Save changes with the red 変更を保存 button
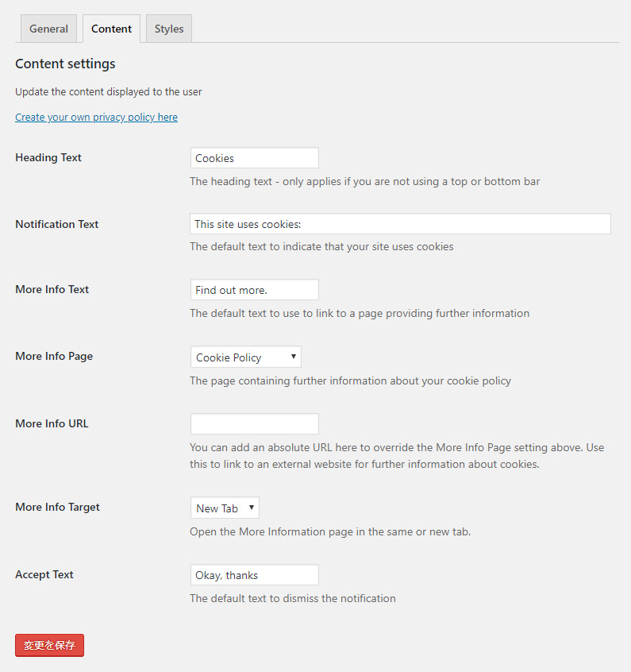This screenshot has width=631, height=672. tap(50, 646)
